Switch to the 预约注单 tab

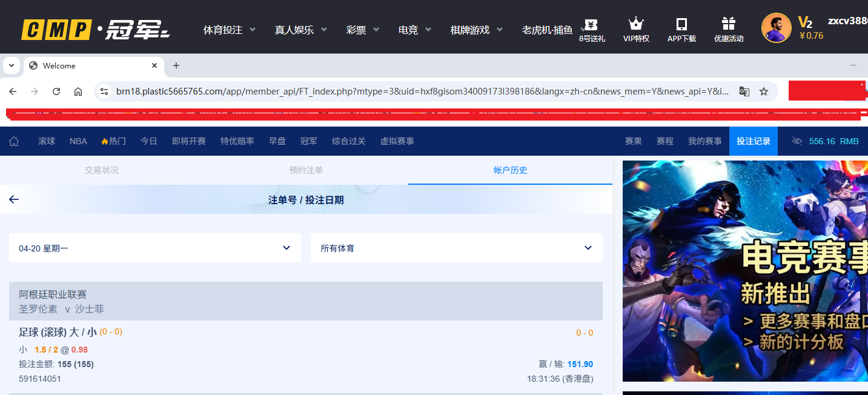306,170
